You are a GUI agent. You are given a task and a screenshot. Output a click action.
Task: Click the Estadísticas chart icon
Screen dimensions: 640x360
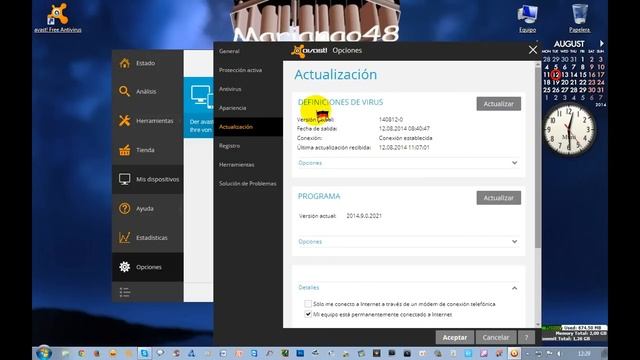click(x=124, y=238)
